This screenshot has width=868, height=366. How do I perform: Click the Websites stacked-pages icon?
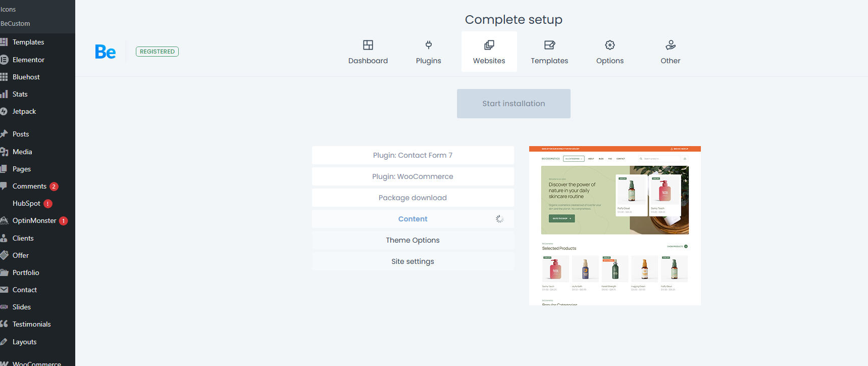489,45
